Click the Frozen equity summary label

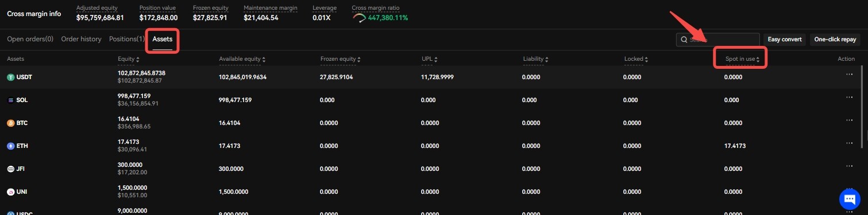[x=210, y=9]
